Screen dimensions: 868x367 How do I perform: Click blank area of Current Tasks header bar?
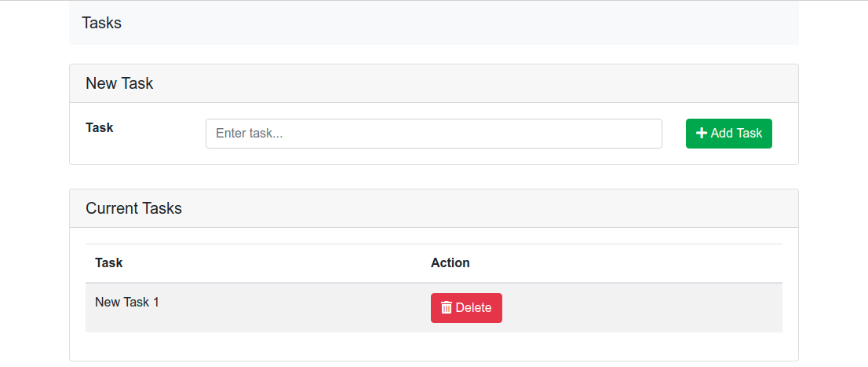click(x=487, y=208)
